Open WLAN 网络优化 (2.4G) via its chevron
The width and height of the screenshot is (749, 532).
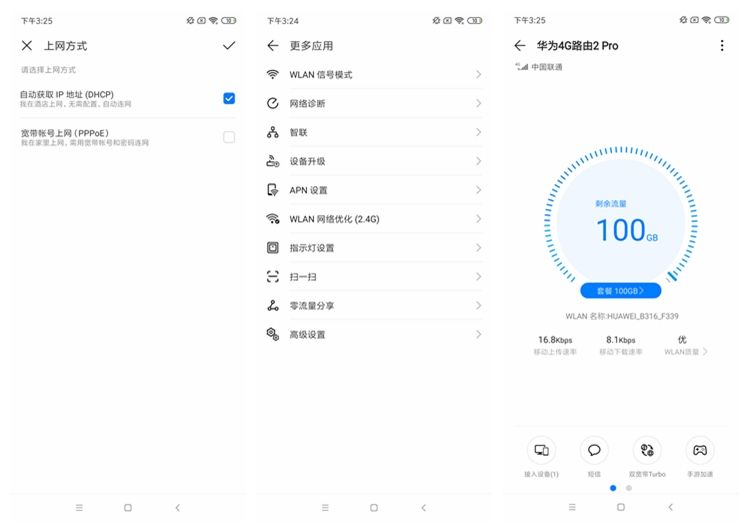click(x=478, y=219)
